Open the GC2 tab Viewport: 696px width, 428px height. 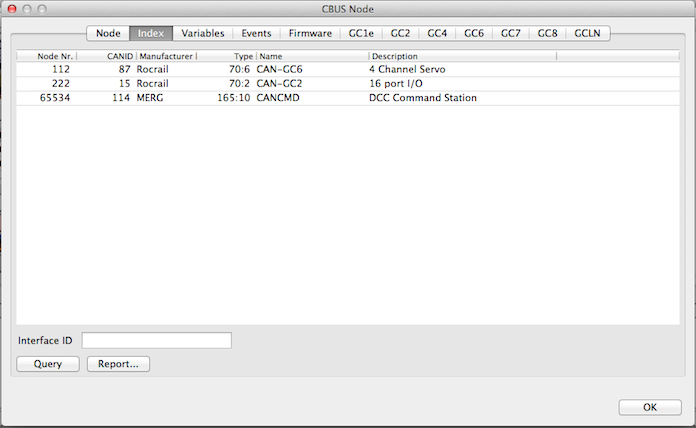click(x=401, y=33)
